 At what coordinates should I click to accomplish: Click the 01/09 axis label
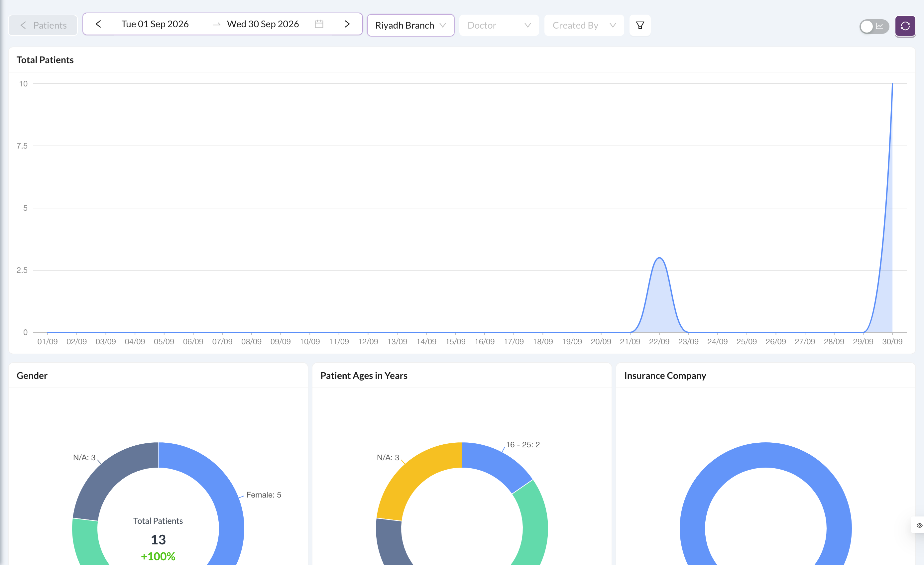coord(48,342)
